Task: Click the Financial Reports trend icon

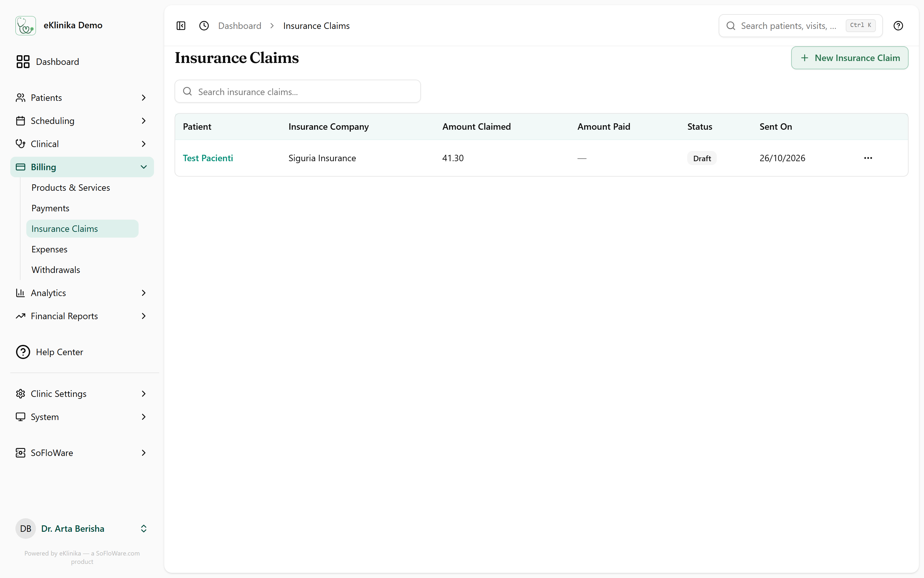Action: [x=21, y=316]
